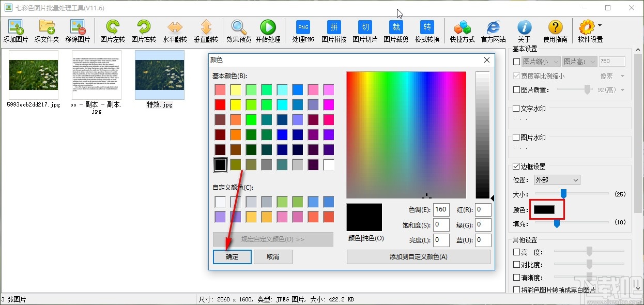
Task: Start processing with 开始处理
Action: 268,31
